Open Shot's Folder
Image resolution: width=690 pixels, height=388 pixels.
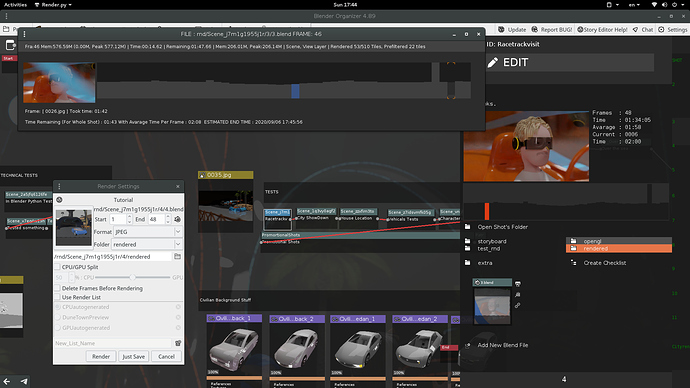503,227
